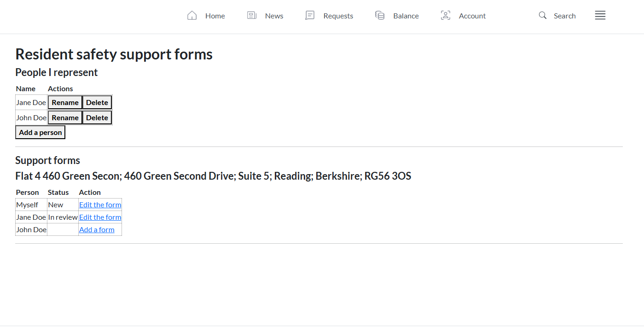
Task: Click the 'Action' column header in Support forms
Action: (90, 192)
